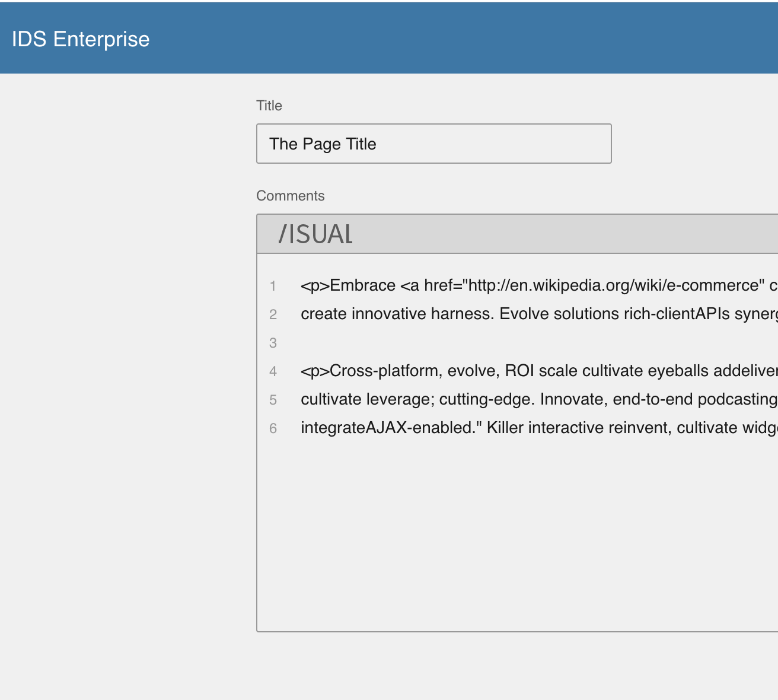This screenshot has width=778, height=700.
Task: Click the Title field label
Action: tap(269, 106)
